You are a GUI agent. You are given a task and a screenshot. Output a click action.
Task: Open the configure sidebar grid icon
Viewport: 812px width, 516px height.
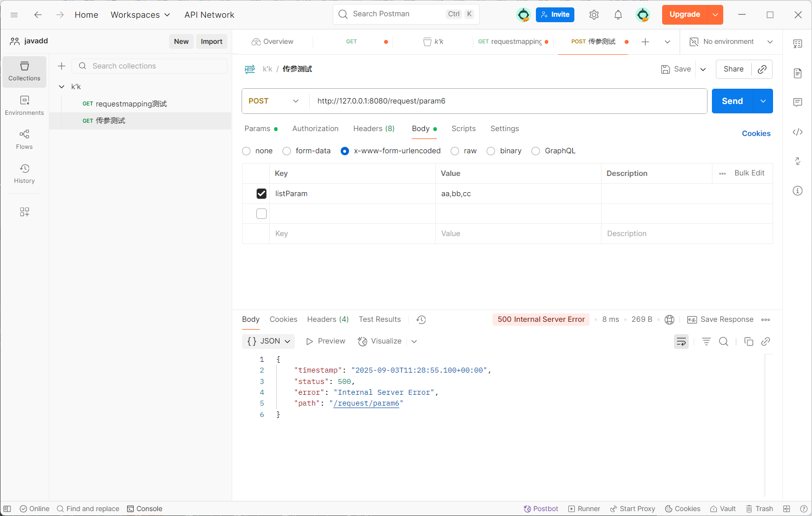(x=24, y=212)
